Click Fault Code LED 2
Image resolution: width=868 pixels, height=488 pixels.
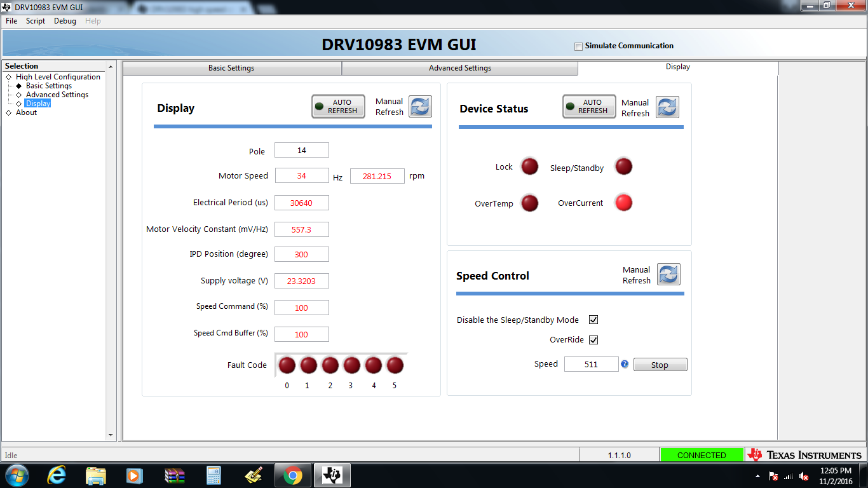click(330, 365)
